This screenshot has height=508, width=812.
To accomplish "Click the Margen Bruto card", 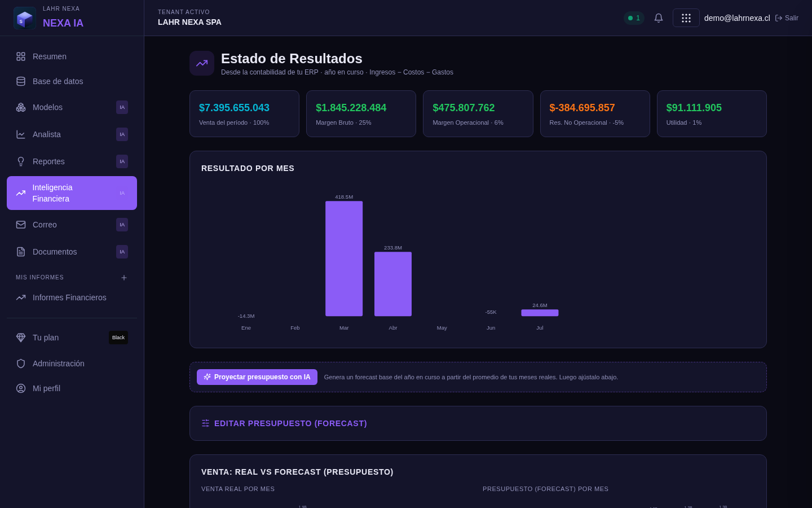I will point(361,113).
